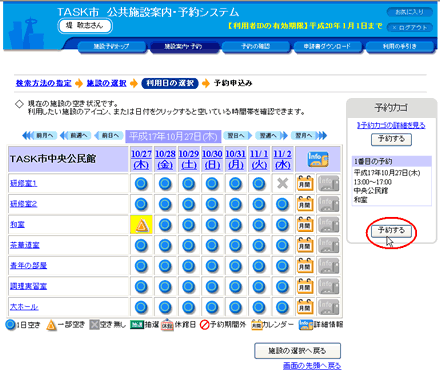Jump to the next month with 翌月へ
This screenshot has width=440, height=378.
coord(308,136)
